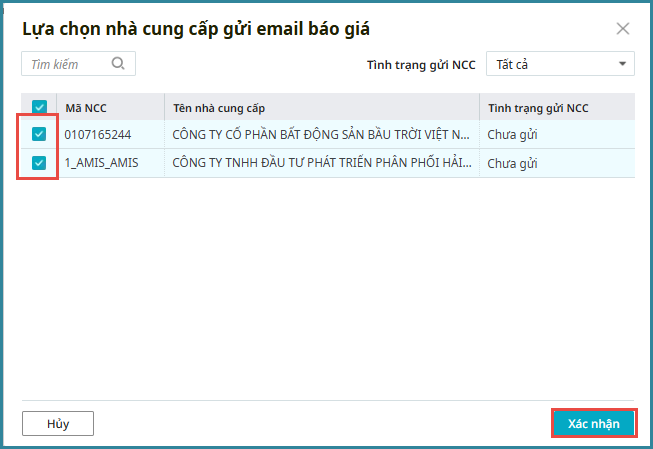Click Chưa gửi status for 0107165244 row
653x449 pixels.
[512, 135]
